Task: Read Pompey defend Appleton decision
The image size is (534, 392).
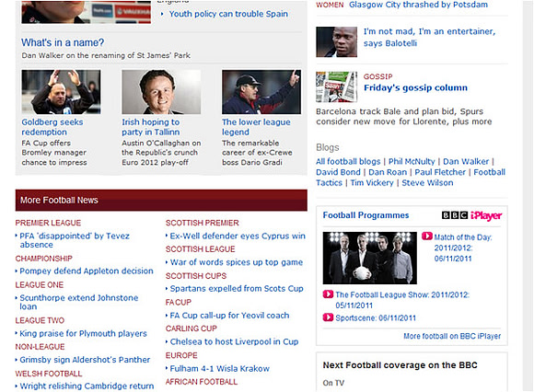Action: click(87, 271)
